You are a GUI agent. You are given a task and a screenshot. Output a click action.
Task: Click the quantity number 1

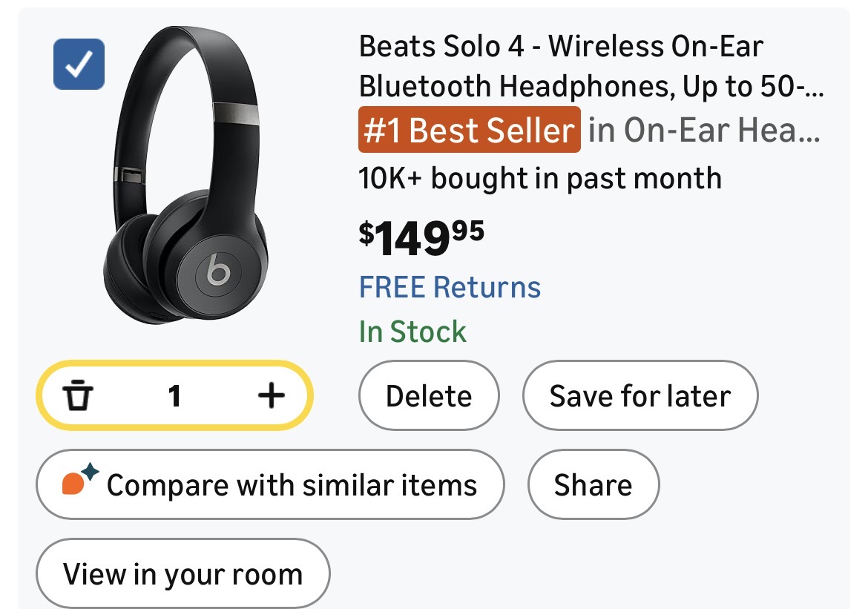[x=174, y=396]
